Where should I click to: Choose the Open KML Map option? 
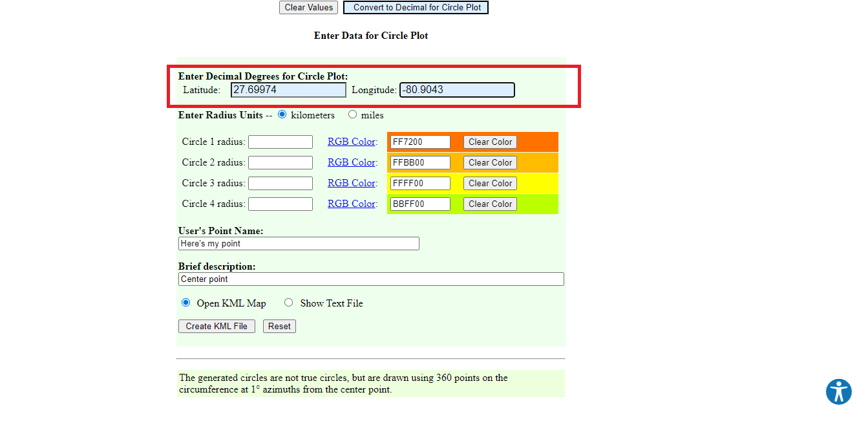pos(186,303)
